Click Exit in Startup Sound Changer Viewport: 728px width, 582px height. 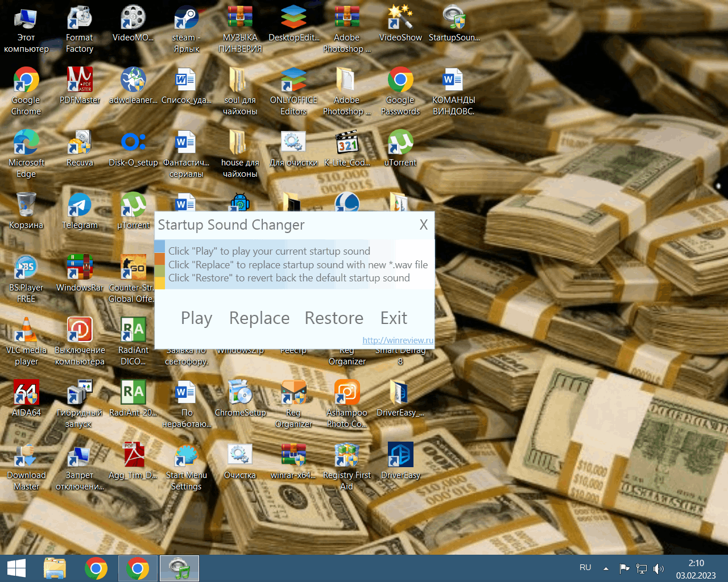click(x=394, y=318)
